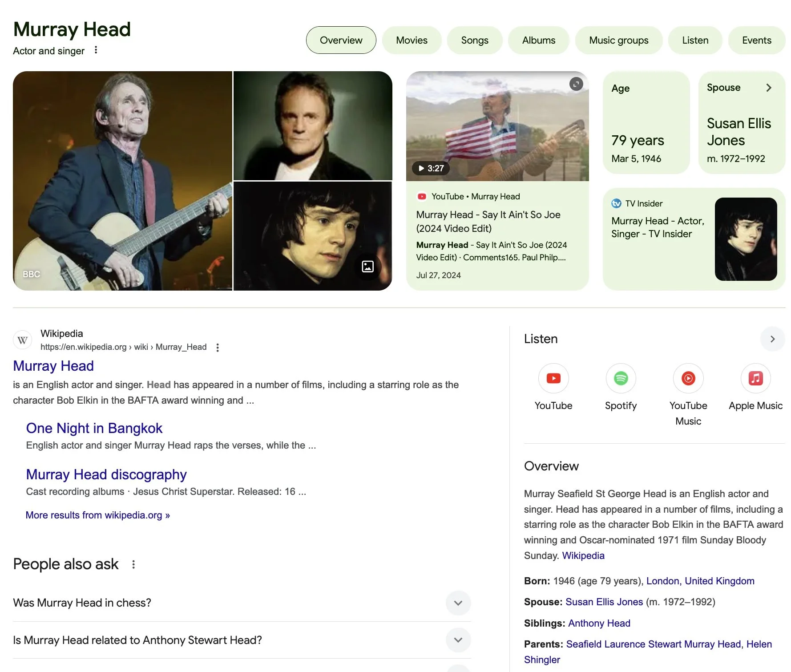The image size is (791, 672).
Task: Open the London birthplace link
Action: (x=662, y=581)
